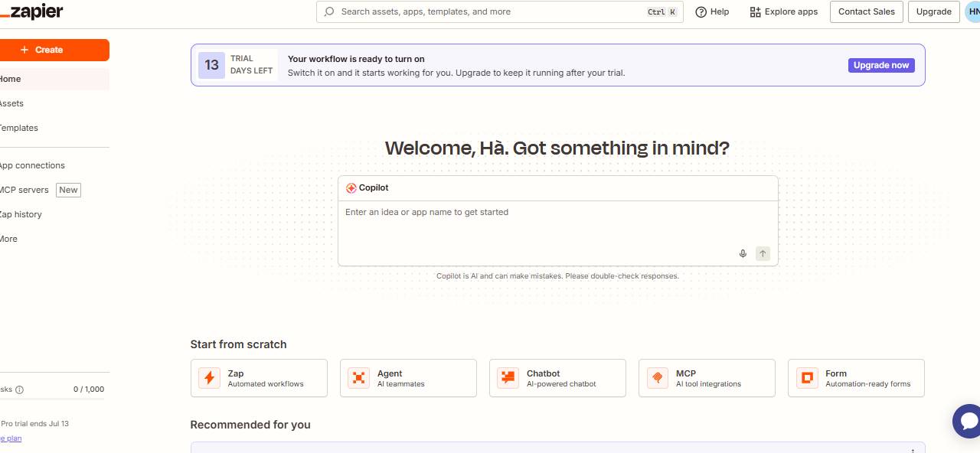
Task: Click the Explore apps grid icon
Action: [756, 11]
